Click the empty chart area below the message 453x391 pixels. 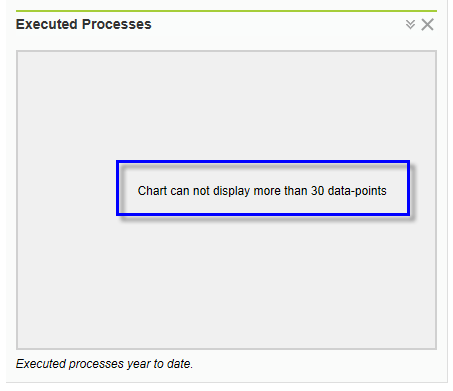[x=226, y=282]
